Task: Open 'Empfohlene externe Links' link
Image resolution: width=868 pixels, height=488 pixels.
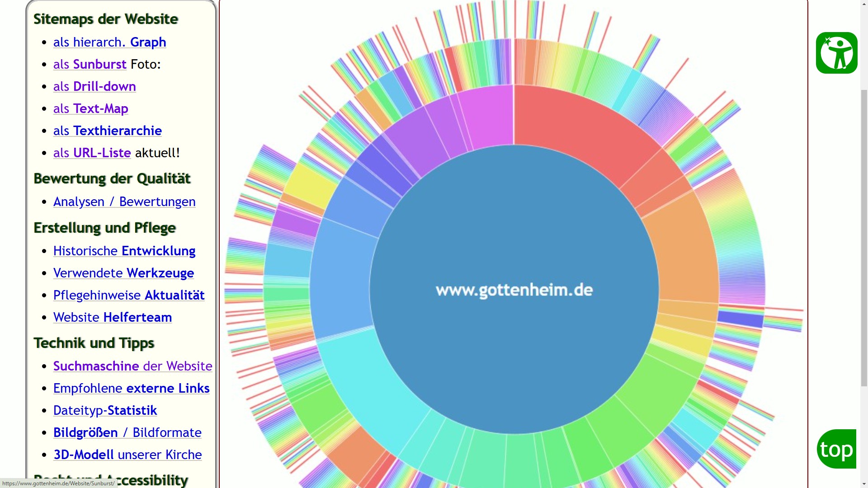Action: [x=131, y=388]
